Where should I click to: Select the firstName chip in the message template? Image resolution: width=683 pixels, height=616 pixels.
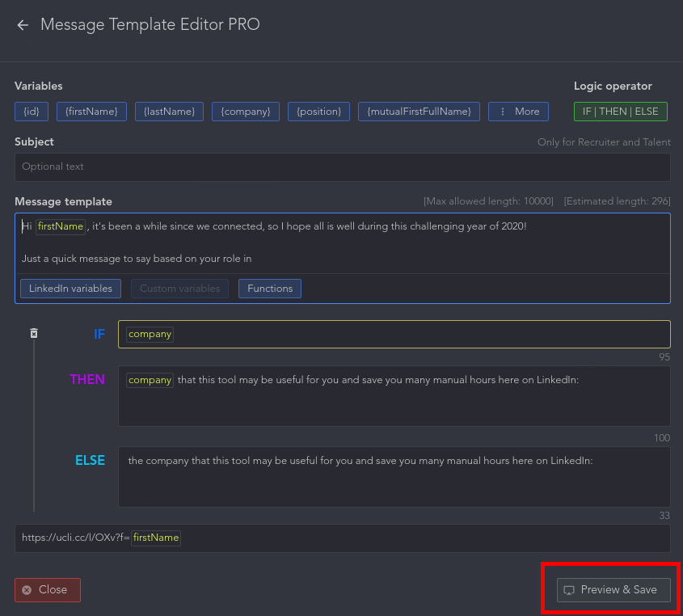(61, 226)
